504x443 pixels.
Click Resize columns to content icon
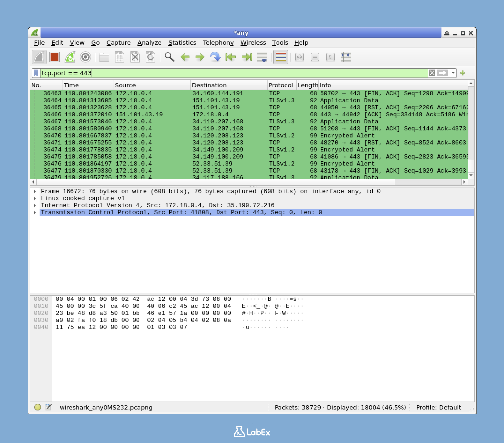tap(346, 57)
